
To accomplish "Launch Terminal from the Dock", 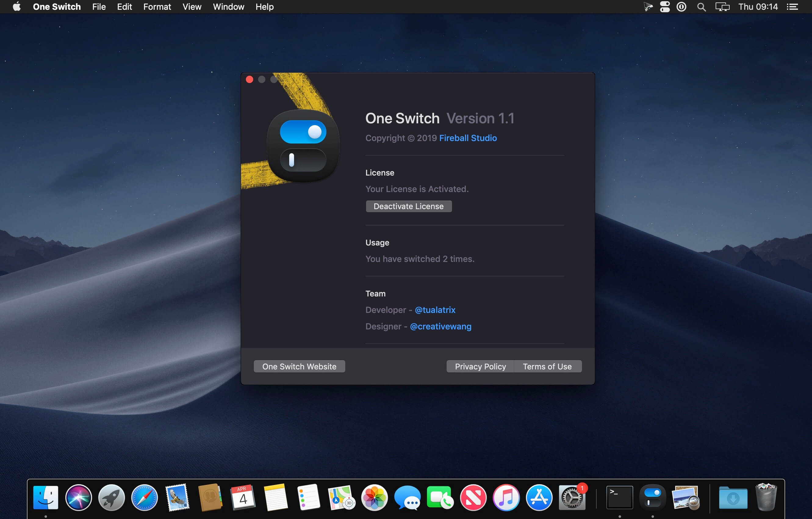I will (x=620, y=497).
